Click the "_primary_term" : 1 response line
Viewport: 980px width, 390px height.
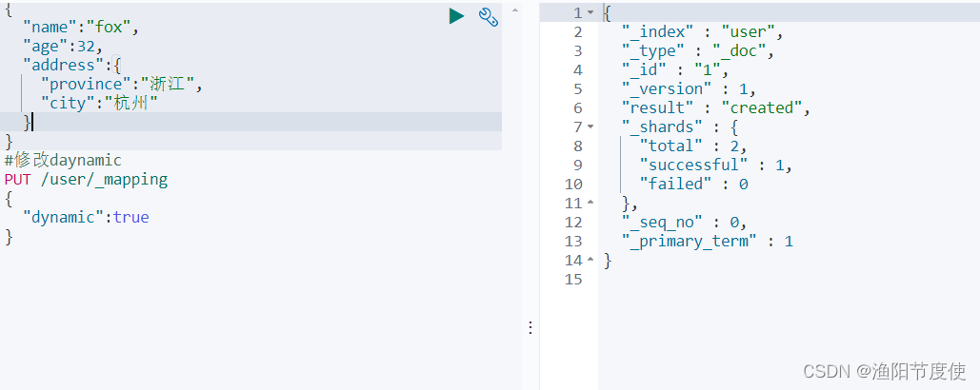pyautogui.click(x=707, y=241)
